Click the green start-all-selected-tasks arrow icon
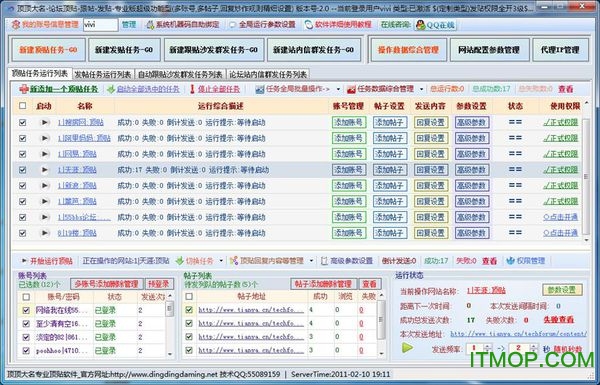This screenshot has height=385, width=600. [111, 90]
